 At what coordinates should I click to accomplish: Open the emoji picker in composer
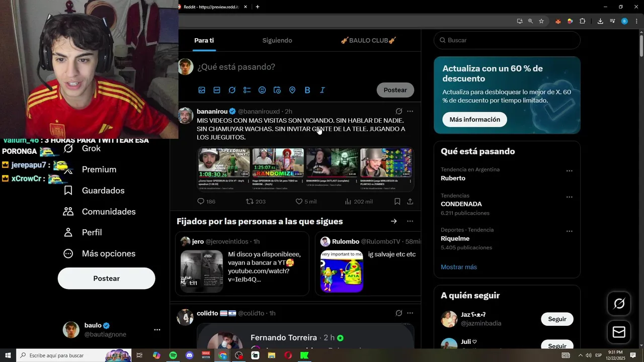262,90
